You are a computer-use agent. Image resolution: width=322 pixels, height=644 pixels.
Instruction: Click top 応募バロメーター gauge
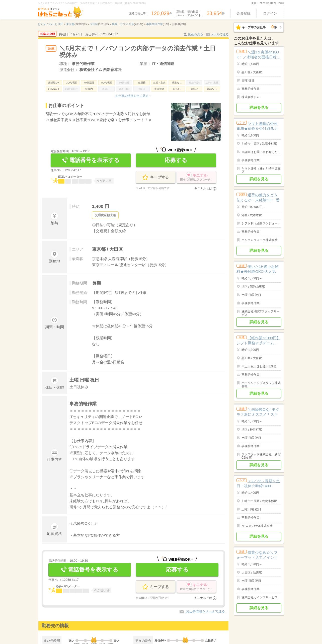click(75, 181)
